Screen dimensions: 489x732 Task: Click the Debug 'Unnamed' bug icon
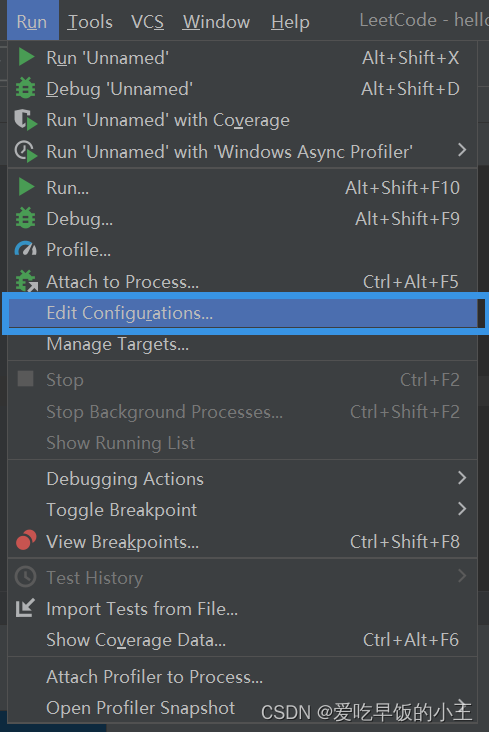tap(26, 88)
